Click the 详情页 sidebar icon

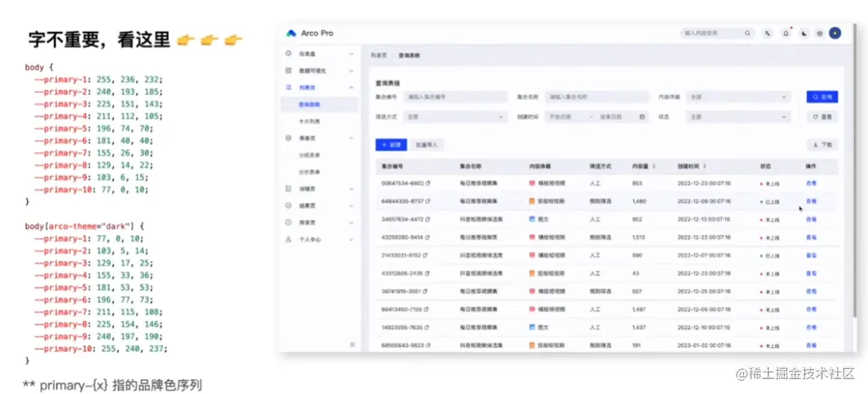pos(288,189)
